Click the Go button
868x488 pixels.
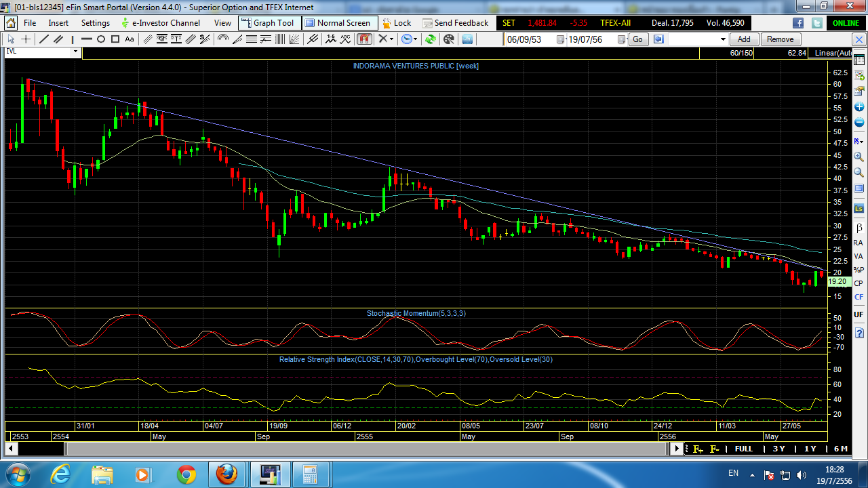tap(637, 39)
